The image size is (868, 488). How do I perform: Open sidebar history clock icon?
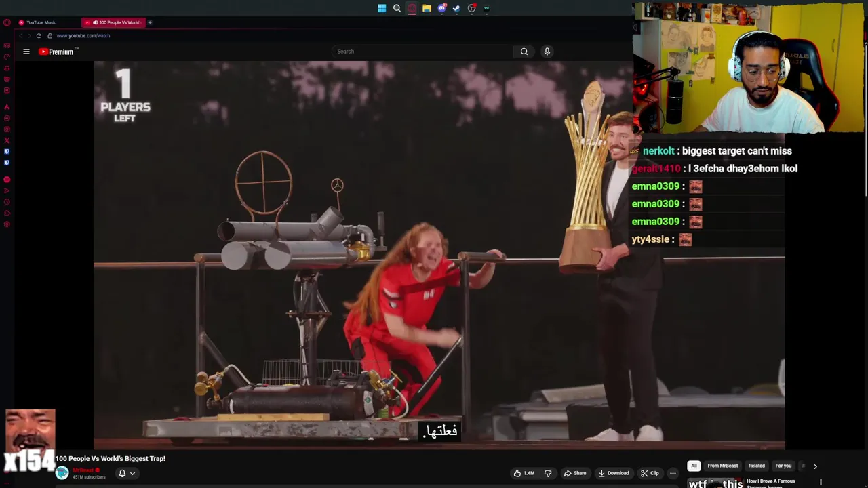[7, 202]
